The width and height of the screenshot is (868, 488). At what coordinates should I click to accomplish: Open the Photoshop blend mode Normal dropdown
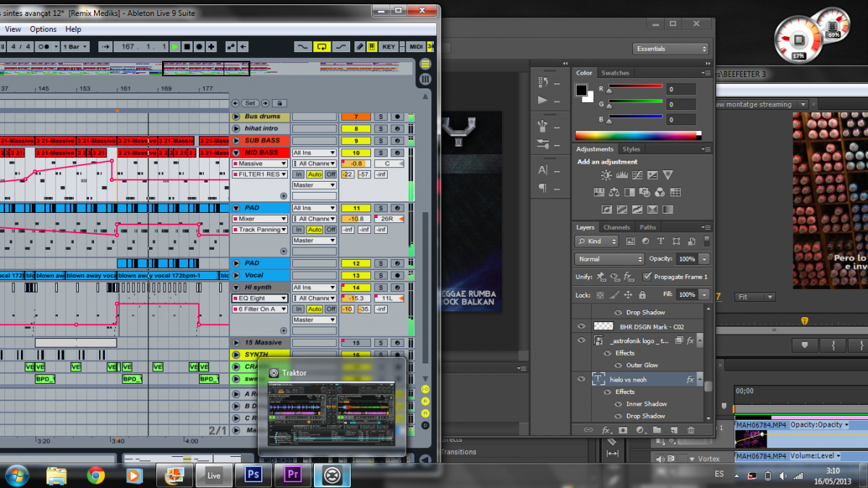tap(609, 258)
